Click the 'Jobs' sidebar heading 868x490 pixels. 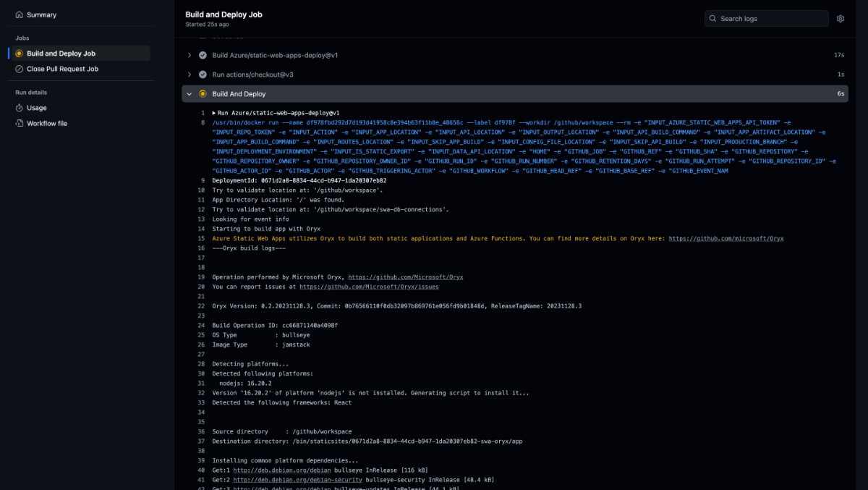pos(22,38)
